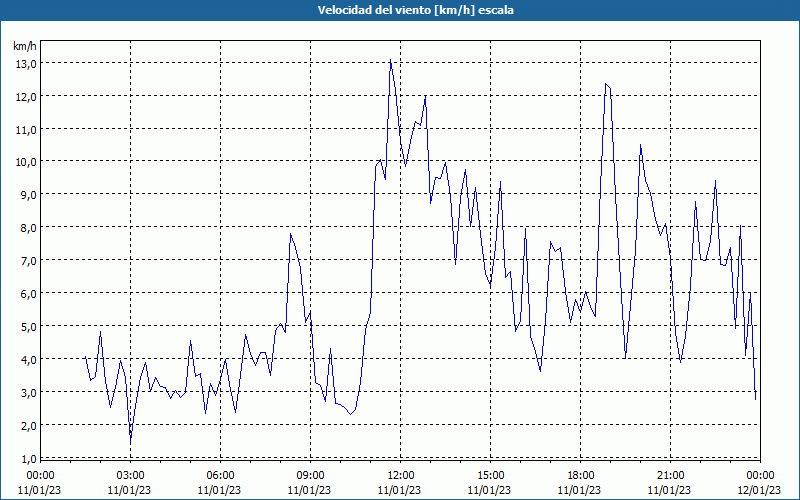This screenshot has height=500, width=800.
Task: Click the 12,0 y-axis label
Action: (x=27, y=97)
